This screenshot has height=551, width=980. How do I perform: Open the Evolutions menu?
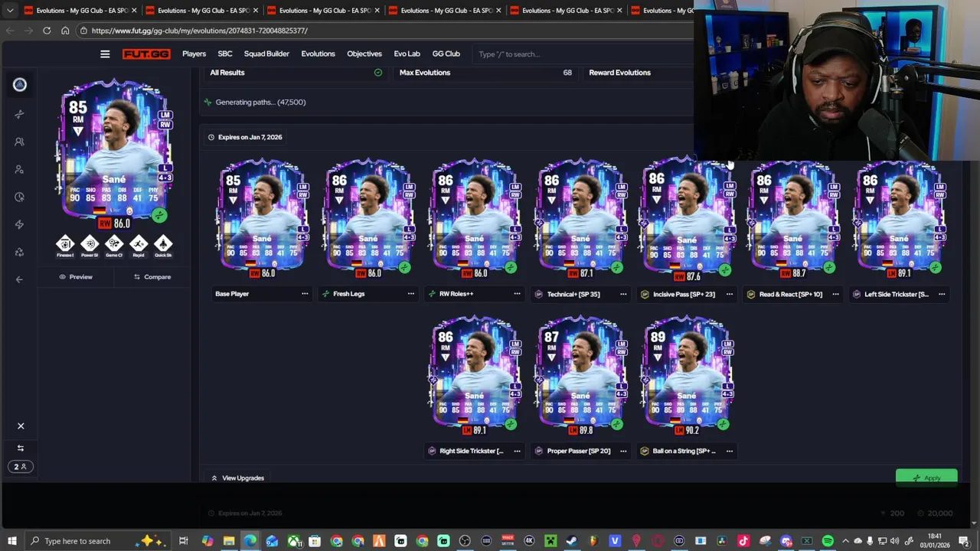pyautogui.click(x=318, y=54)
